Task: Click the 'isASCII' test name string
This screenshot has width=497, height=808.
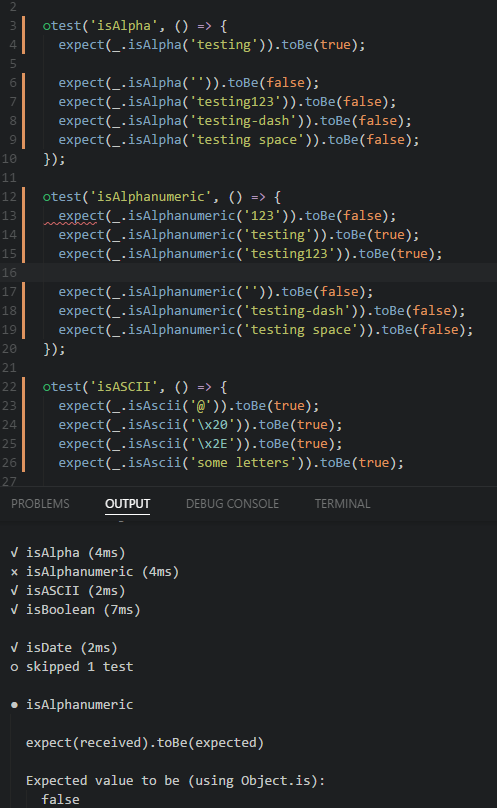Action: [123, 387]
